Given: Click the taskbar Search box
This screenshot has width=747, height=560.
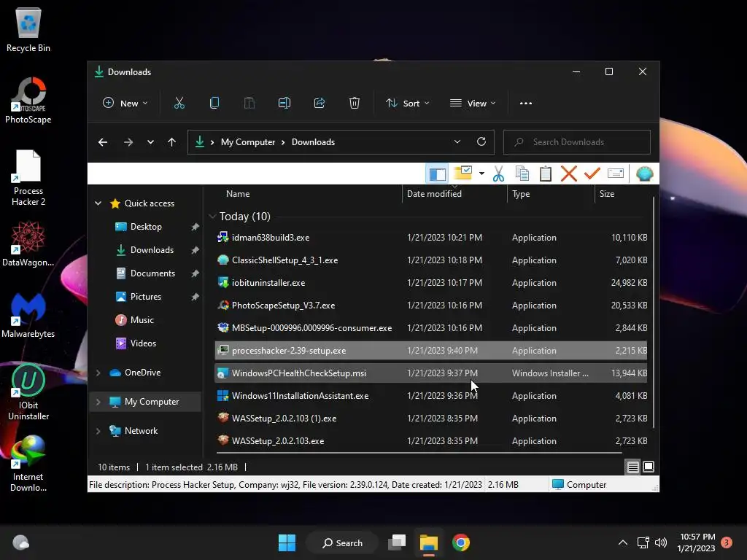Looking at the screenshot, I should [342, 542].
